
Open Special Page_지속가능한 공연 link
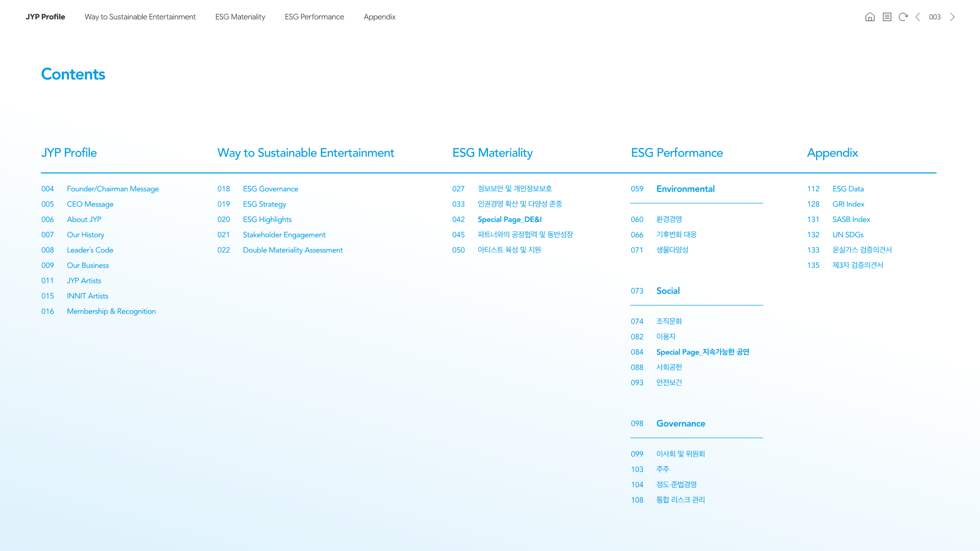[703, 352]
